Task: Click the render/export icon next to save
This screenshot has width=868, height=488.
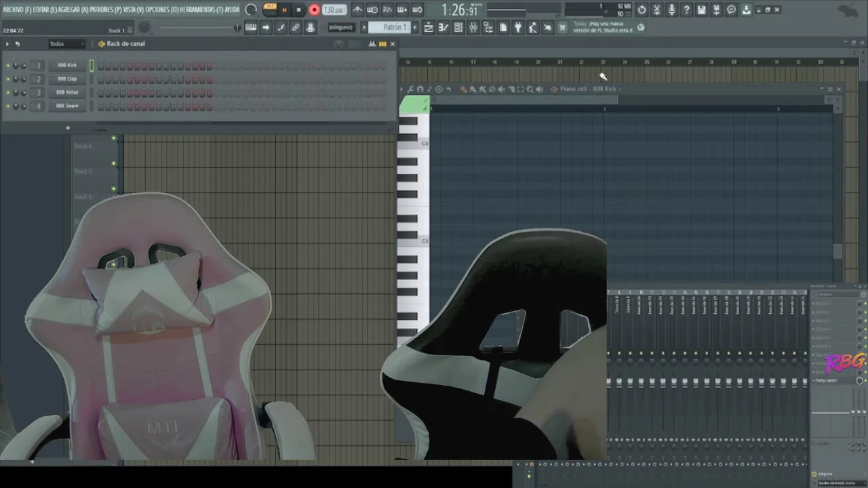Action: coord(717,9)
